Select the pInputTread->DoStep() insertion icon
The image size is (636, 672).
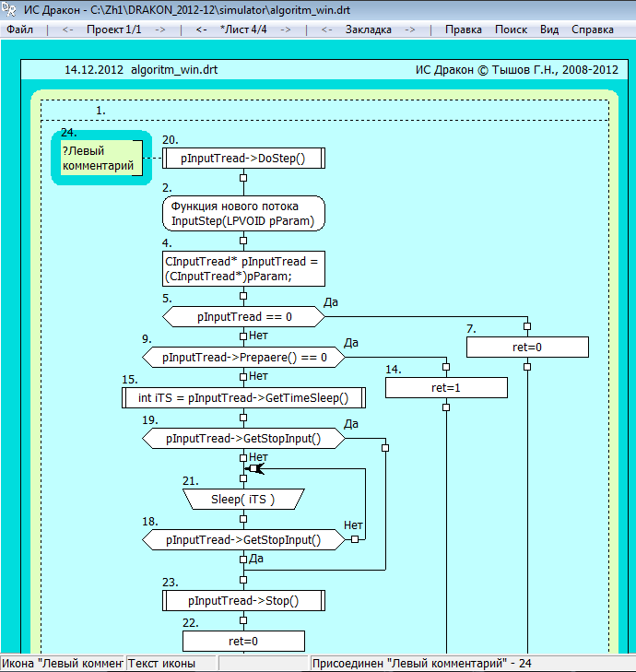click(x=243, y=159)
